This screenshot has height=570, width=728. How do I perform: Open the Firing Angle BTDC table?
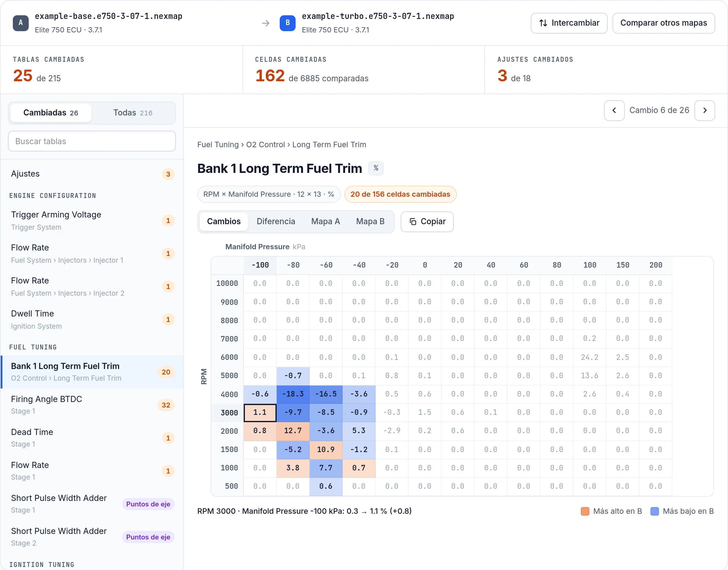coord(92,405)
